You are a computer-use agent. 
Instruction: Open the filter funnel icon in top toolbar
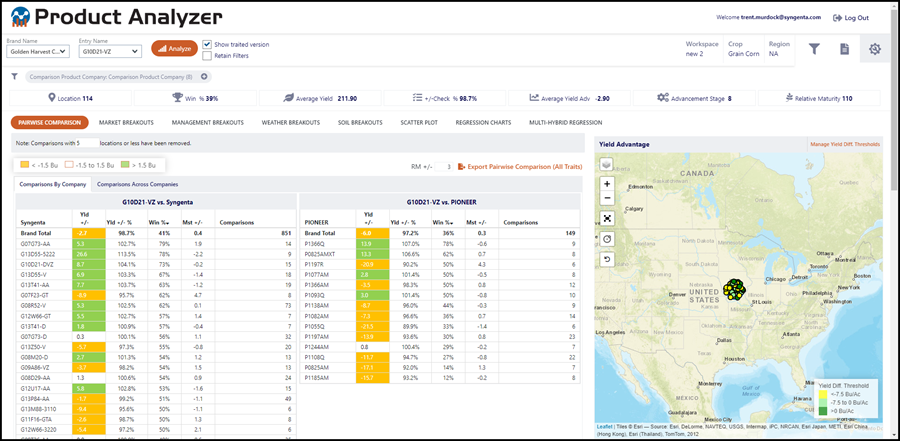(x=814, y=49)
